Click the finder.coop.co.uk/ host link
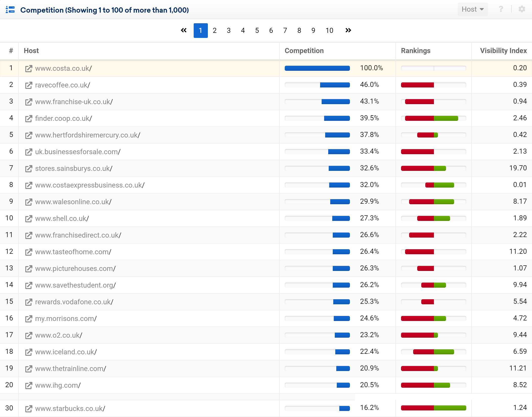 coord(63,119)
